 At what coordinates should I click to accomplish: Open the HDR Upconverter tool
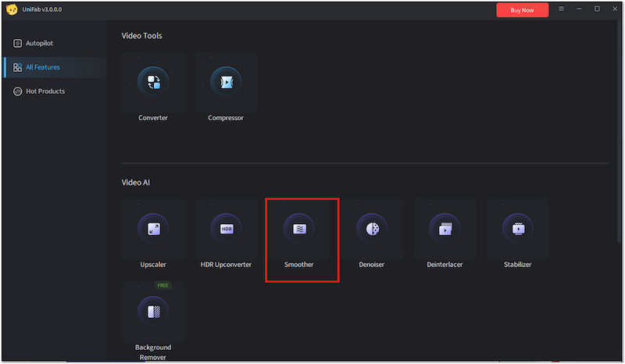tap(226, 229)
